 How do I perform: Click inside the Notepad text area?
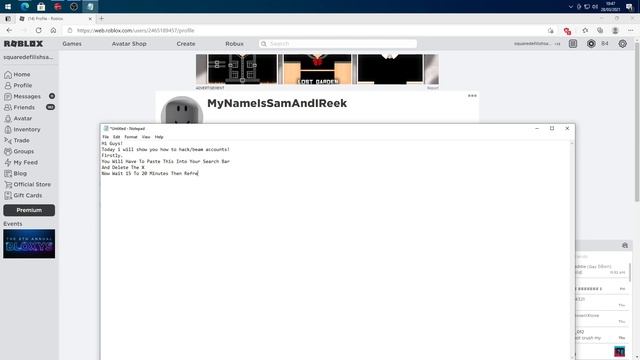(x=335, y=250)
